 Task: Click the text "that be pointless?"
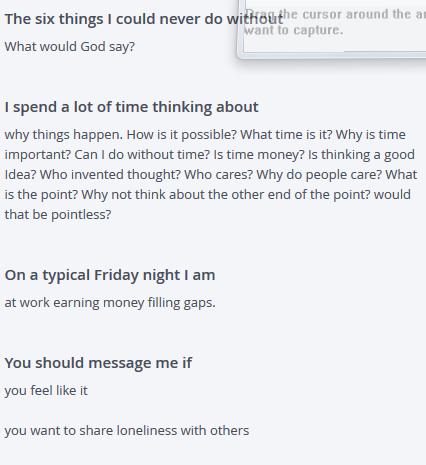(x=58, y=215)
